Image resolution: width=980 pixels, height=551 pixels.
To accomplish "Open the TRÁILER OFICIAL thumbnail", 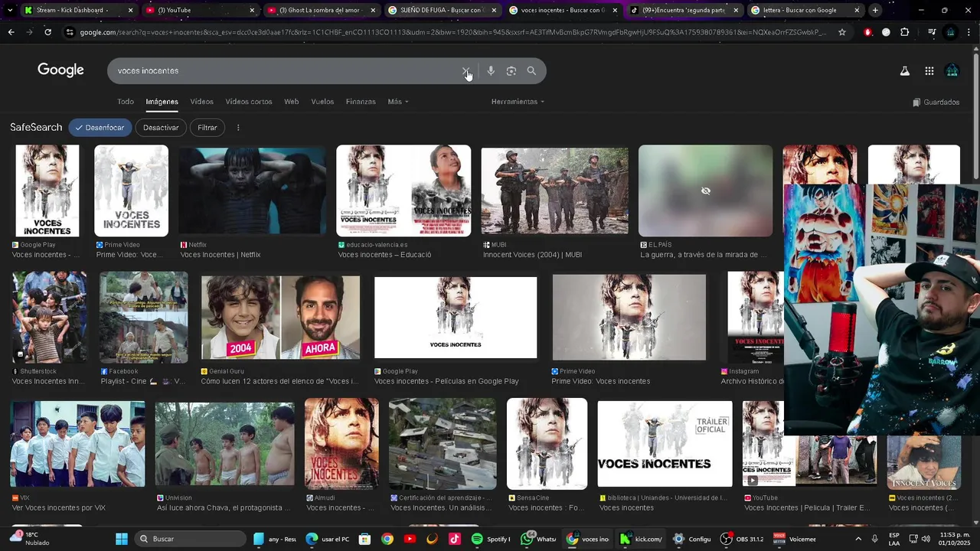I will tap(665, 444).
